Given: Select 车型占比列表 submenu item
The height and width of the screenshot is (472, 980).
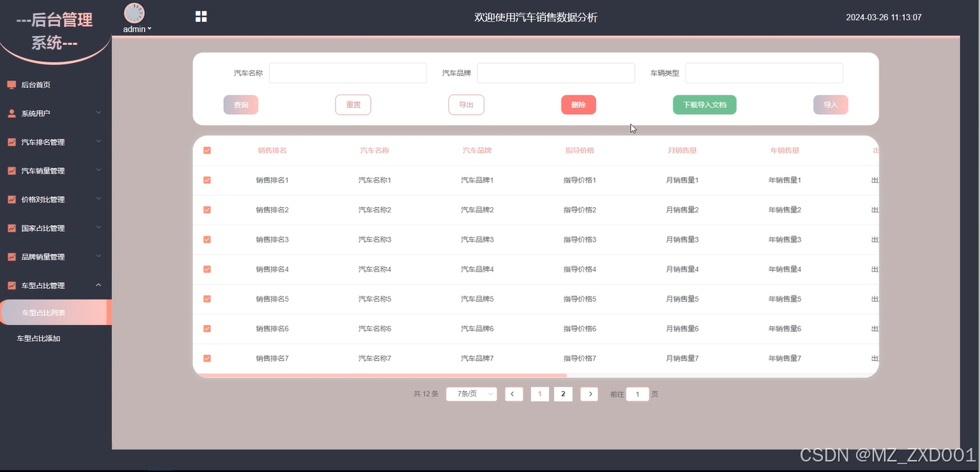Looking at the screenshot, I should click(56, 312).
